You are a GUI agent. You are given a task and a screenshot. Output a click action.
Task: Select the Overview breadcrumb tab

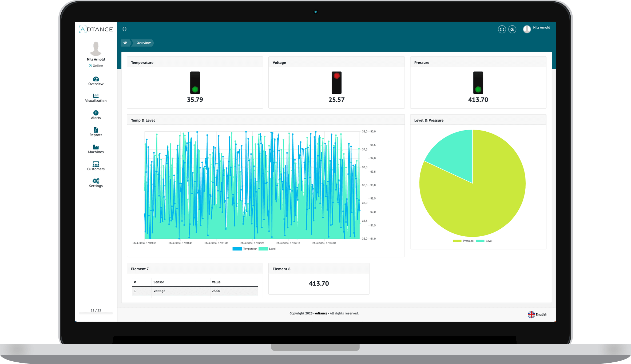coord(143,42)
